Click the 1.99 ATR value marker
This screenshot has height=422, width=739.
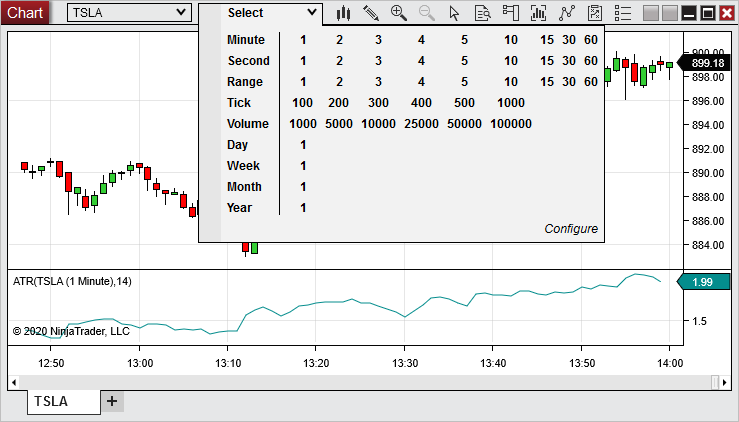click(x=703, y=282)
